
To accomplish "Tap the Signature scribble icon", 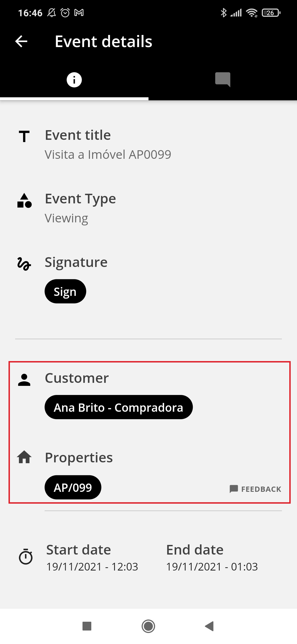I will tap(24, 264).
